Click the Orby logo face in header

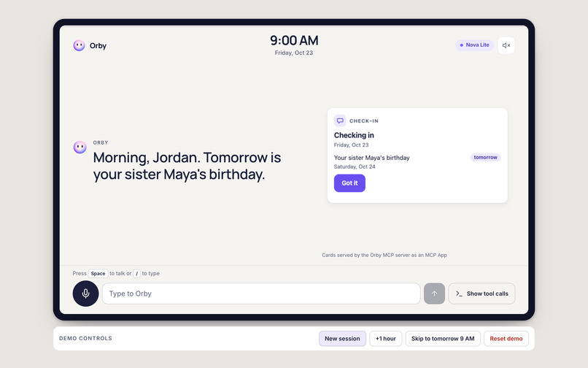(x=79, y=45)
